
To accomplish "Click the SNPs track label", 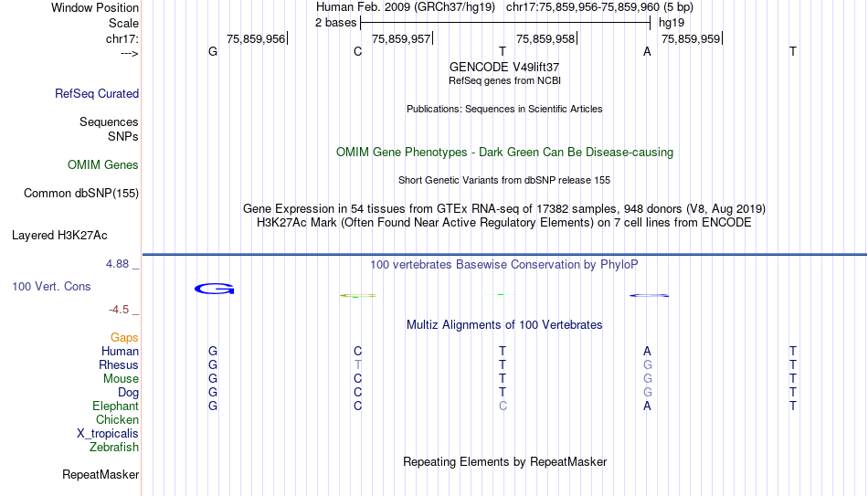I will click(x=123, y=136).
